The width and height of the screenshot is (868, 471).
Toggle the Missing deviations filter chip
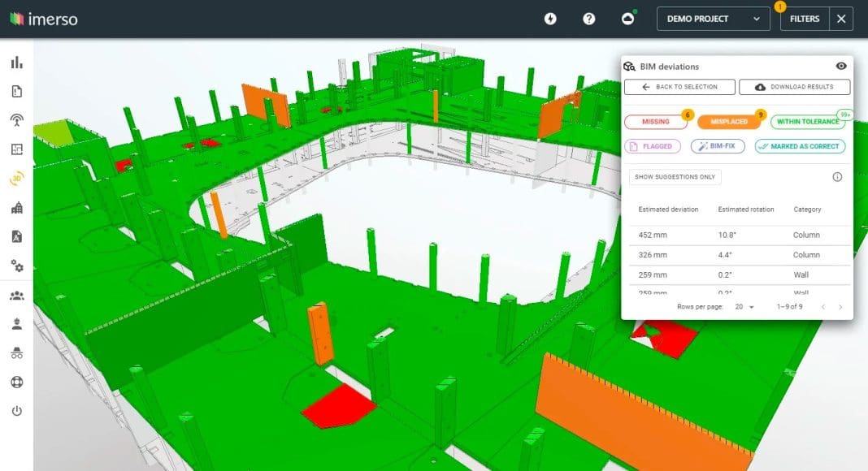[656, 122]
